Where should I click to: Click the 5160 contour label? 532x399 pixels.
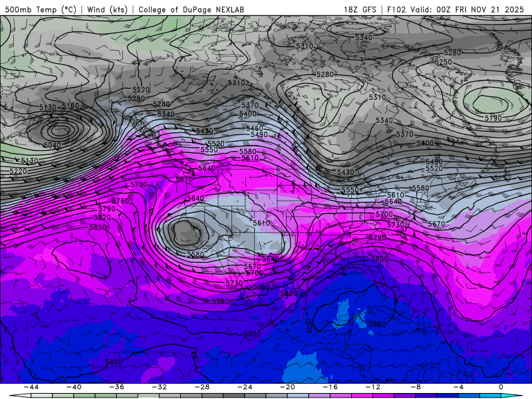tap(70, 106)
